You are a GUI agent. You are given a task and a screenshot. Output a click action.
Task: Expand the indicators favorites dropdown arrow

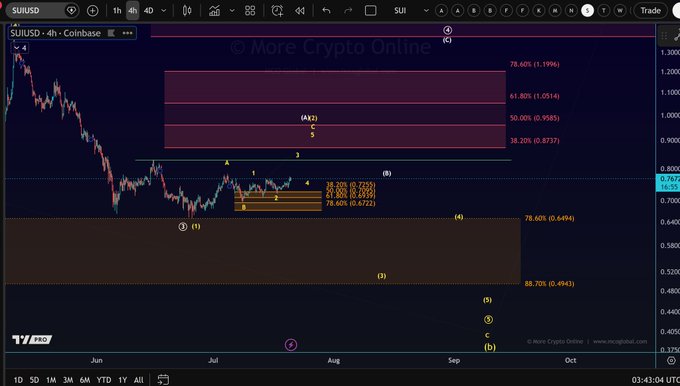click(232, 10)
